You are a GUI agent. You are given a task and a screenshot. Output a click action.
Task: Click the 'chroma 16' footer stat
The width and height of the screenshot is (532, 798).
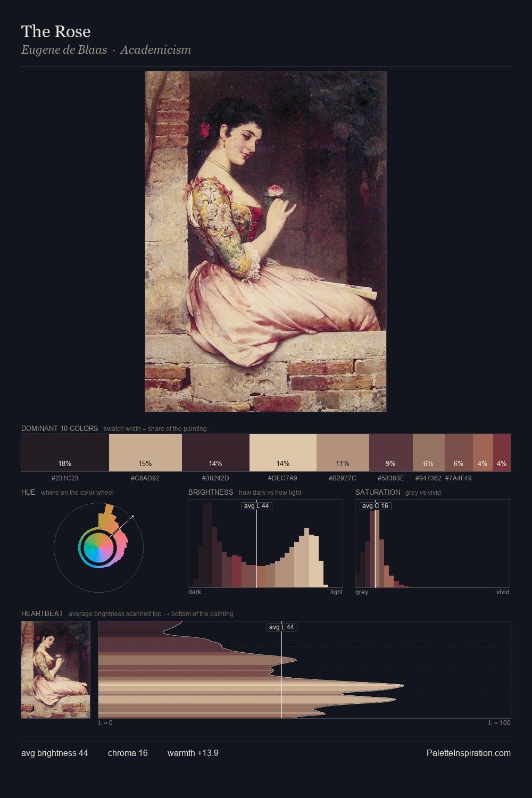(128, 753)
